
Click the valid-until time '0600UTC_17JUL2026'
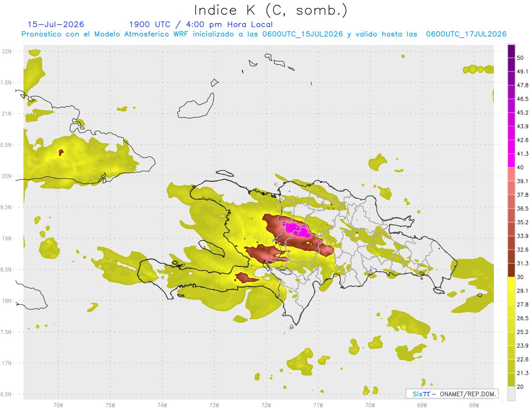[x=466, y=34]
